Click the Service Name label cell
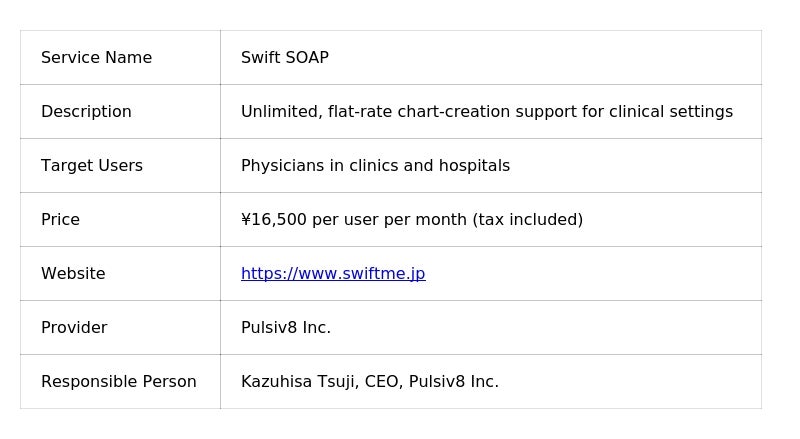800x439 pixels. point(96,58)
